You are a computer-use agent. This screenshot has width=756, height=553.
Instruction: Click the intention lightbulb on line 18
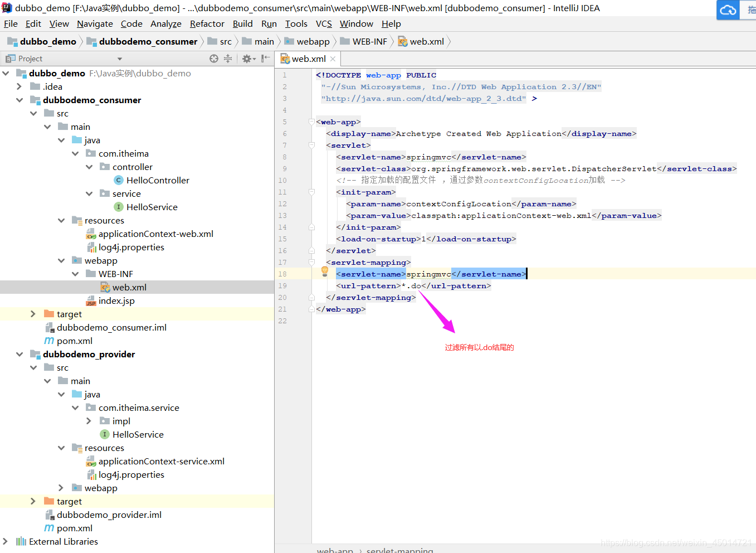[x=325, y=271]
